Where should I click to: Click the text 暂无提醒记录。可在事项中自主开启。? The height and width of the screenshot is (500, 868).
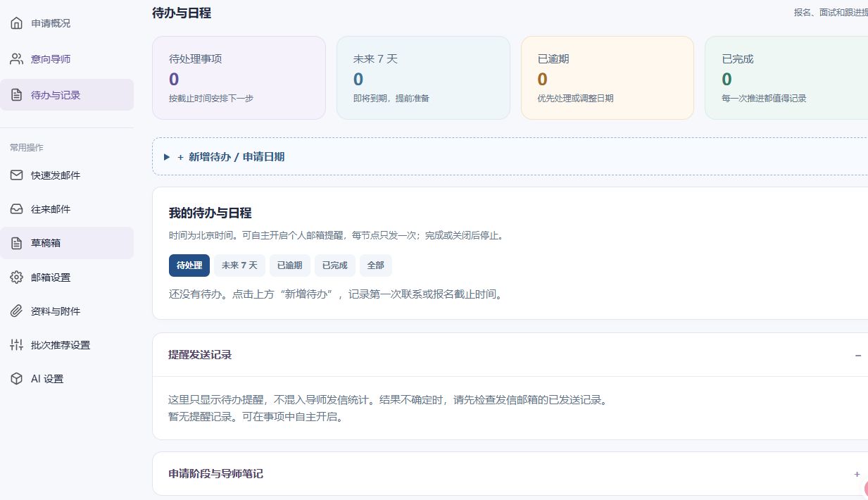(256, 417)
